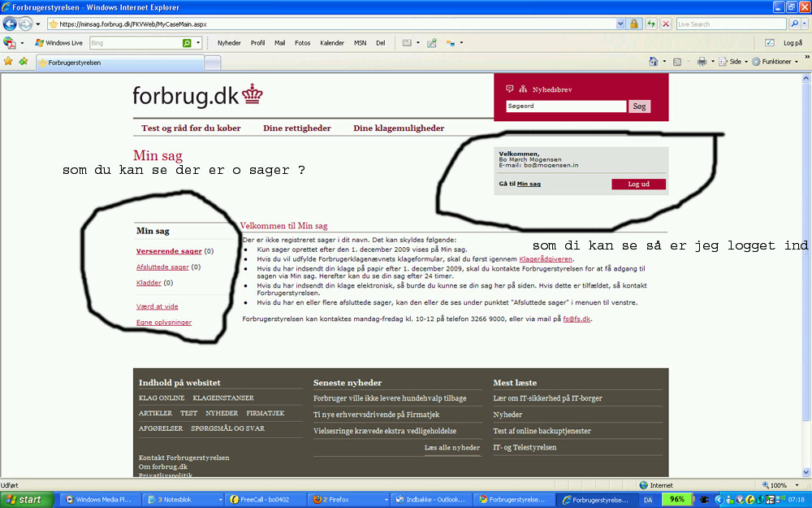
Task: Open Egne oplysninger link
Action: coord(164,323)
